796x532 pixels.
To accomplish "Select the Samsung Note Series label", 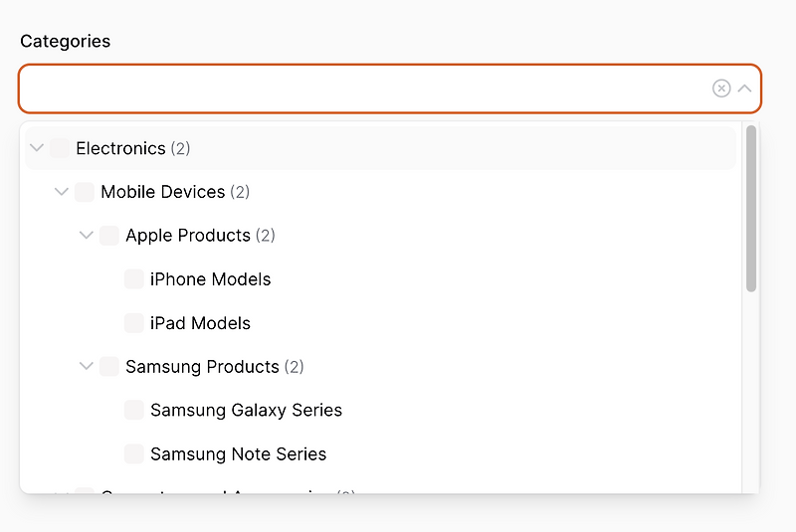I will click(238, 454).
